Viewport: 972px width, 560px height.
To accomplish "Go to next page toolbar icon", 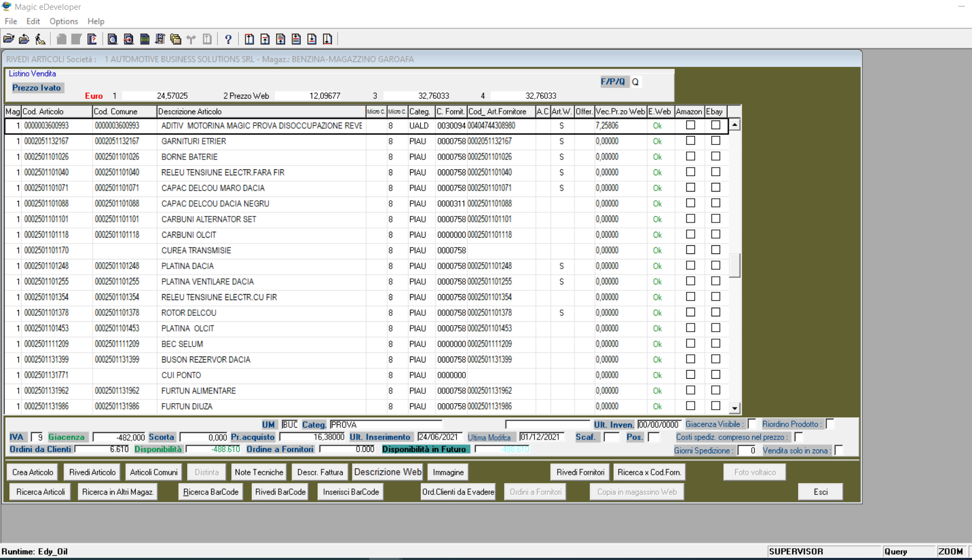I will click(312, 39).
